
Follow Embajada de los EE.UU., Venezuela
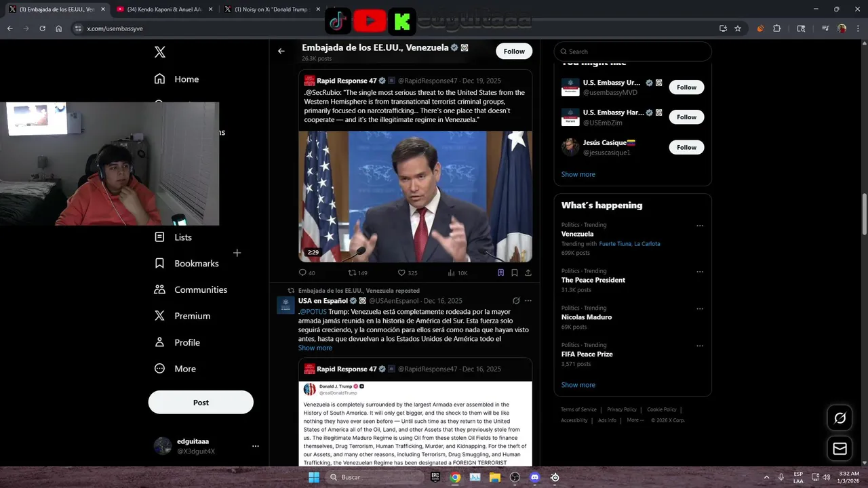click(514, 52)
